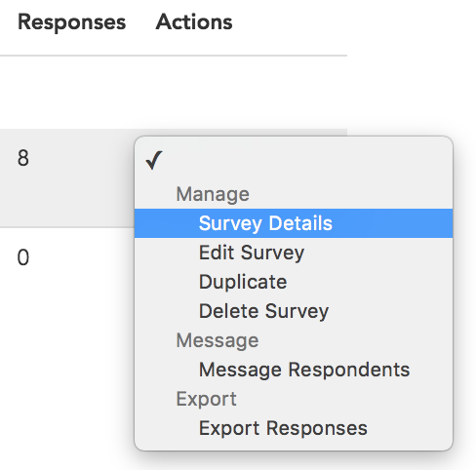The image size is (476, 470).
Task: Click the Actions column header
Action: pos(194,22)
